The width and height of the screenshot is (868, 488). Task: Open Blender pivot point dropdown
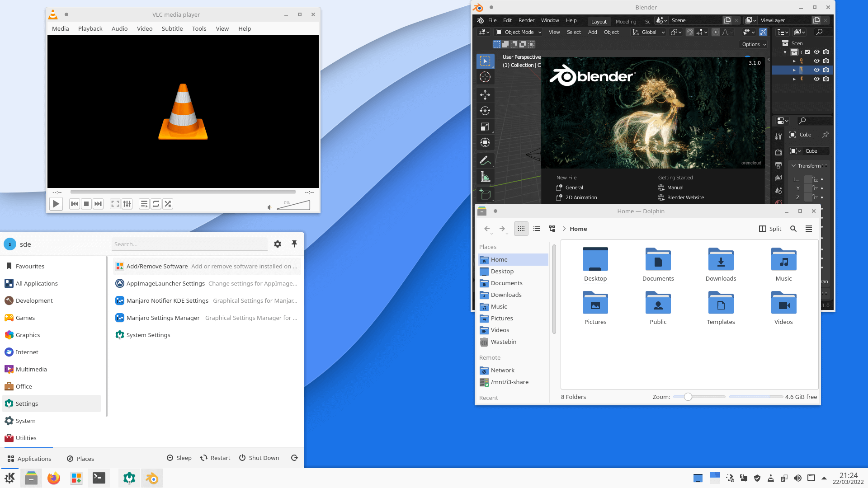[676, 32]
